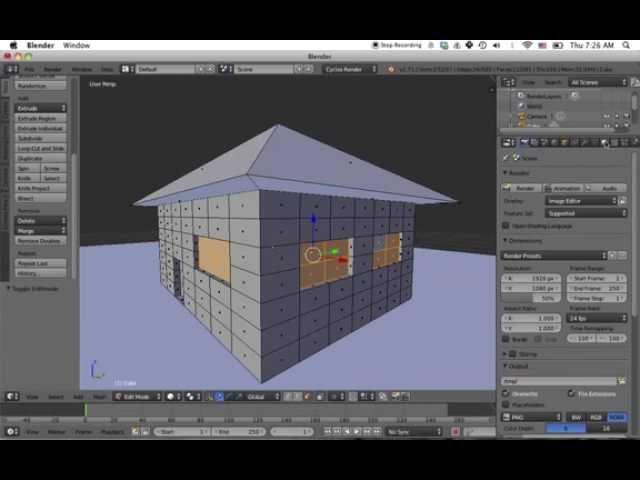Open the Cycles Render engine dropdown
Screen dimensions: 640x480
tap(350, 69)
